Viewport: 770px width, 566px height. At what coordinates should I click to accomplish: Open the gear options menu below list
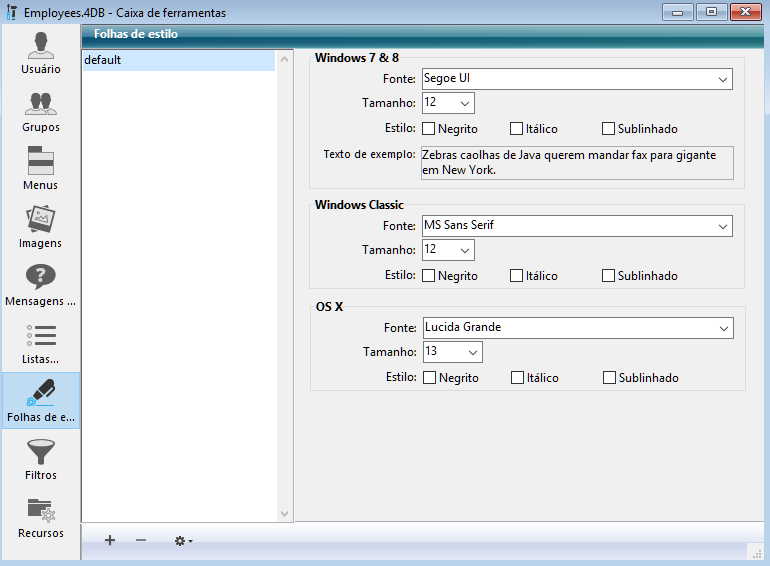coord(183,540)
